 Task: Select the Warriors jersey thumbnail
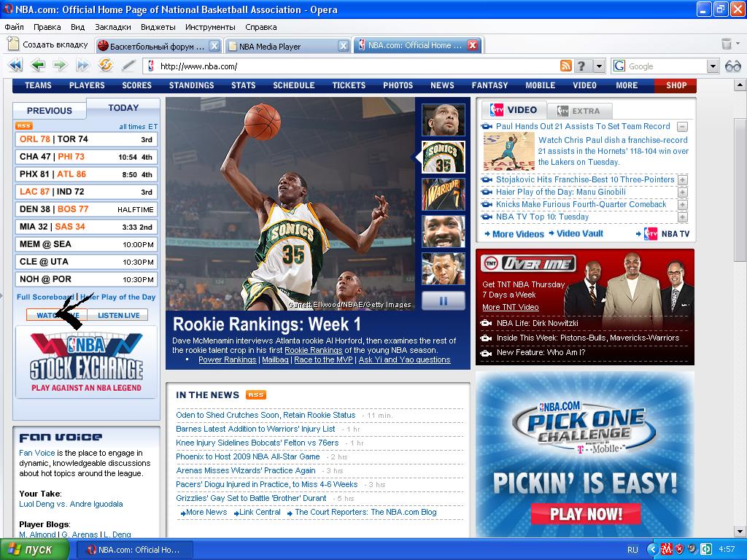[443, 194]
